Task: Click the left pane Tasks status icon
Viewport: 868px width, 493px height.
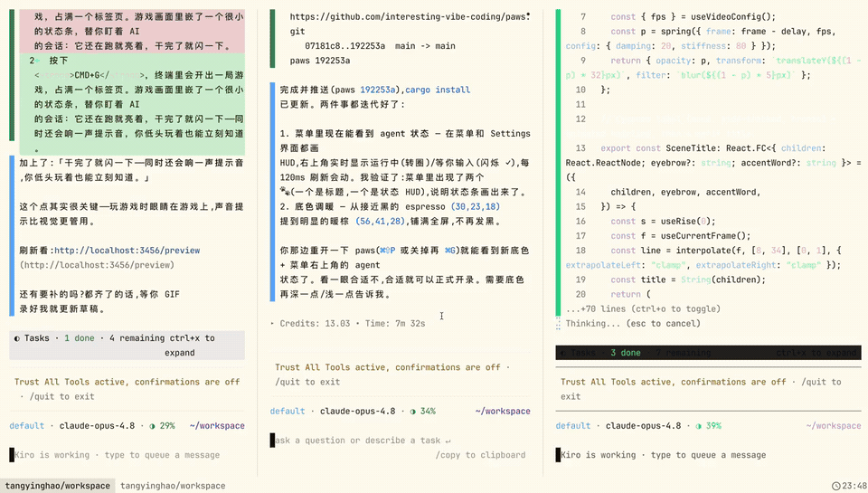Action: (16, 338)
